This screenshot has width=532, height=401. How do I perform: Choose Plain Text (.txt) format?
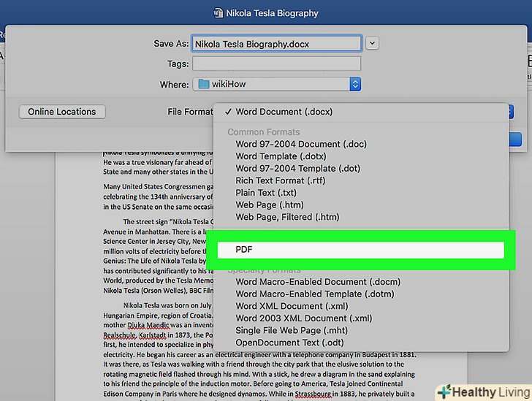pyautogui.click(x=361, y=193)
